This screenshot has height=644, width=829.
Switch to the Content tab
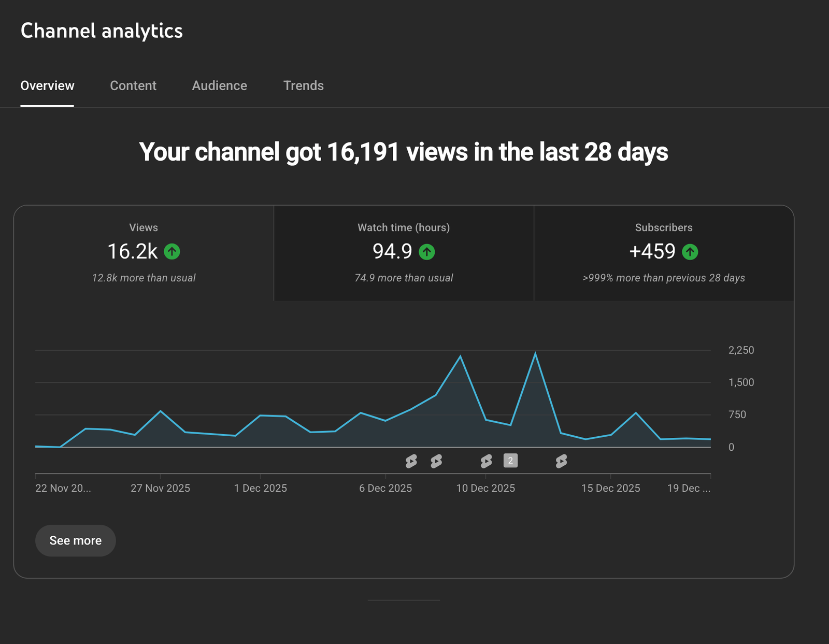click(x=133, y=85)
